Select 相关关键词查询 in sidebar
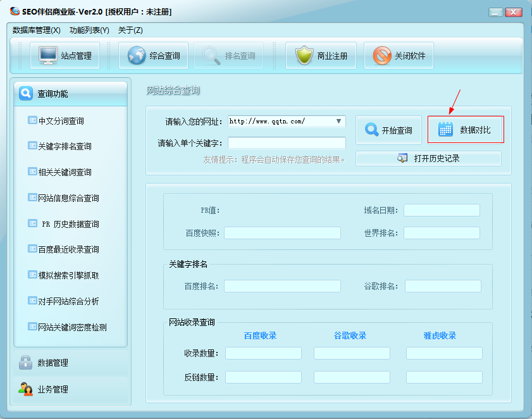 65,172
